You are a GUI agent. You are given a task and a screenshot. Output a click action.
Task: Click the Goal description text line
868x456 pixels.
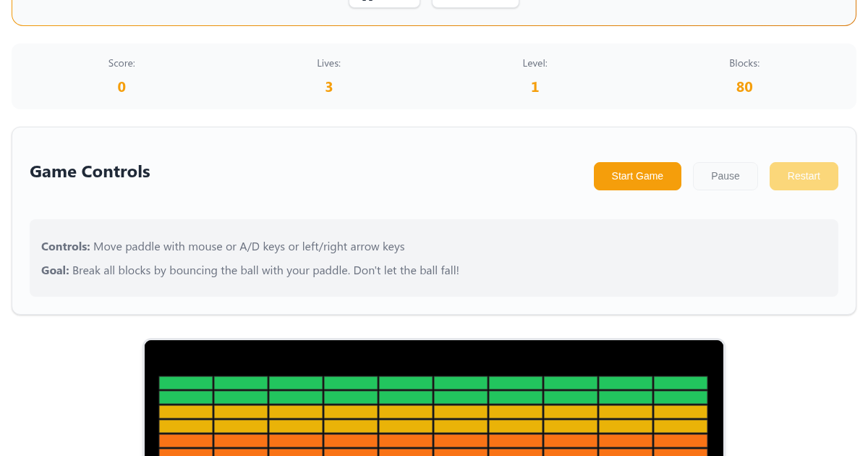click(x=250, y=271)
